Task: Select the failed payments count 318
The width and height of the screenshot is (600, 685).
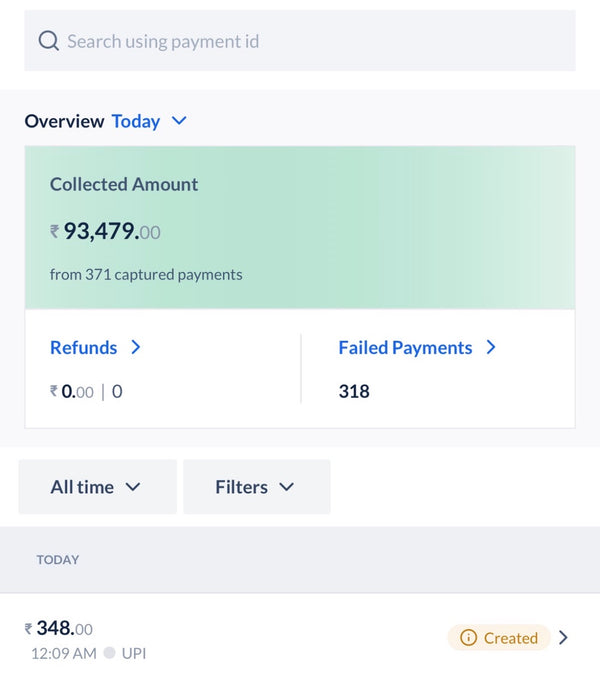Action: 354,391
